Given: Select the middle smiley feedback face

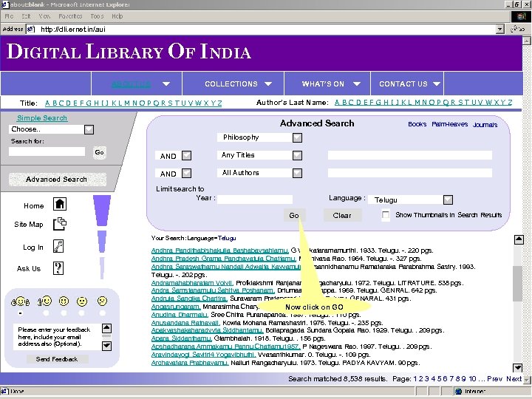Looking at the screenshot, I should pos(64,301).
